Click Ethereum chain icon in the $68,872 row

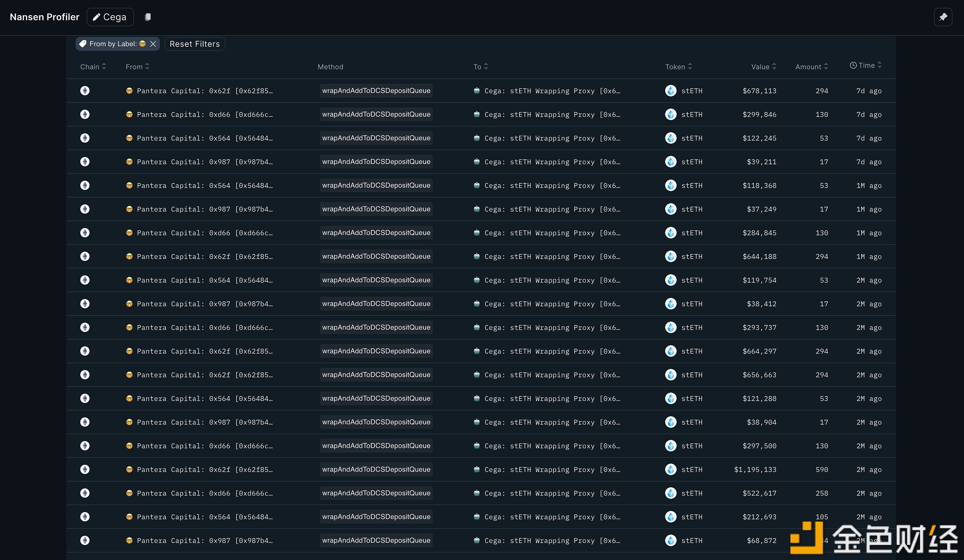85,540
